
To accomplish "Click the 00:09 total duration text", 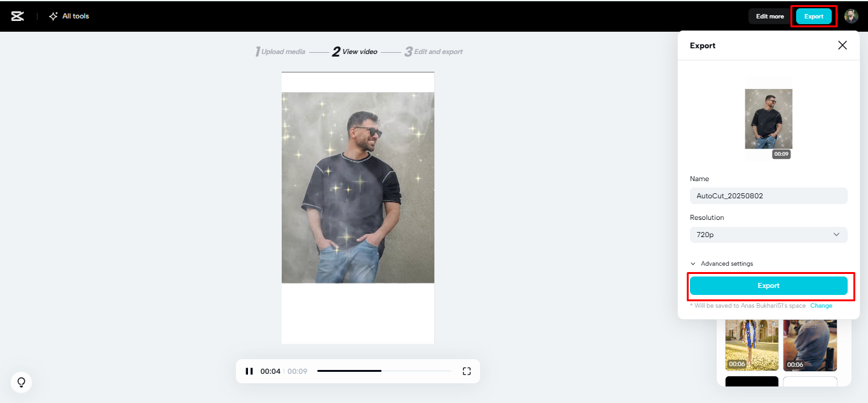I will pyautogui.click(x=297, y=371).
